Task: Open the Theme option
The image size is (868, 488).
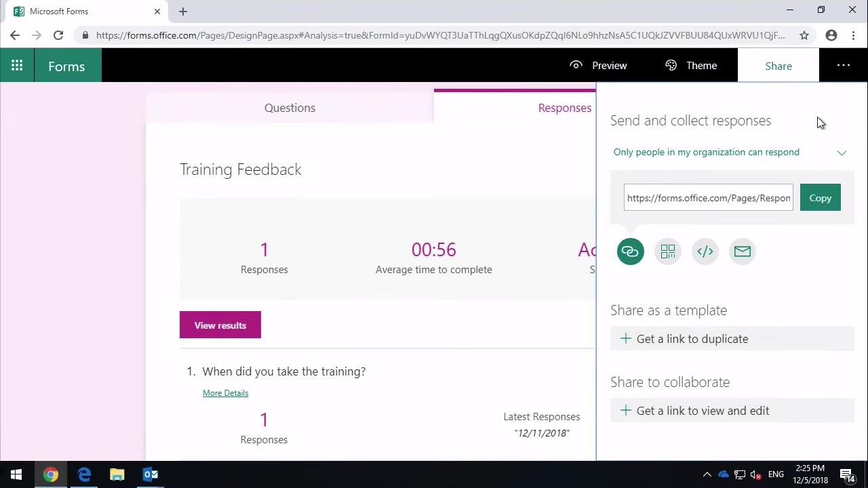Action: click(690, 66)
